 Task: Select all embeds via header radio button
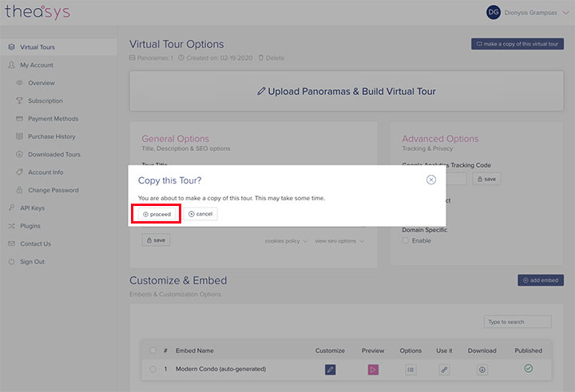click(x=153, y=350)
